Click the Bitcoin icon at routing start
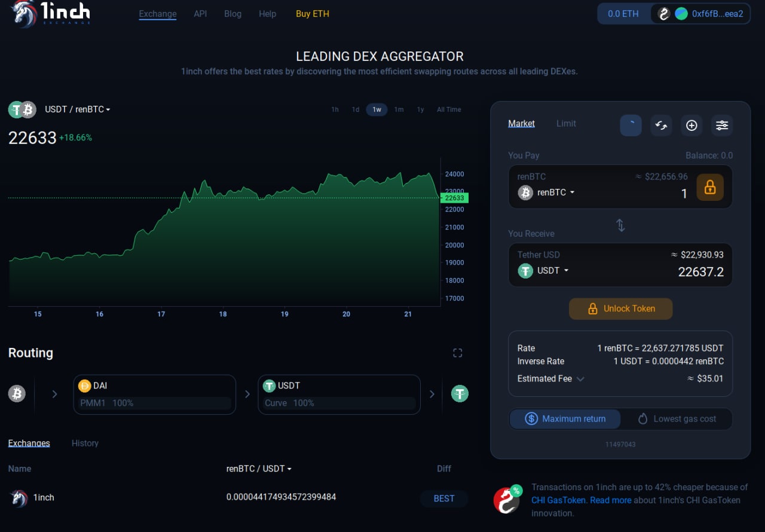The image size is (765, 532). point(17,393)
